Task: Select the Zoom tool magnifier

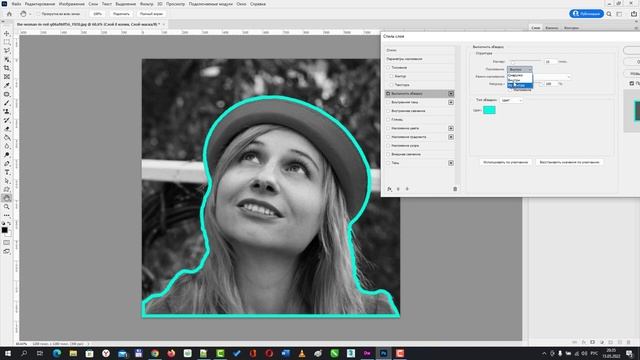Action: coord(7,207)
